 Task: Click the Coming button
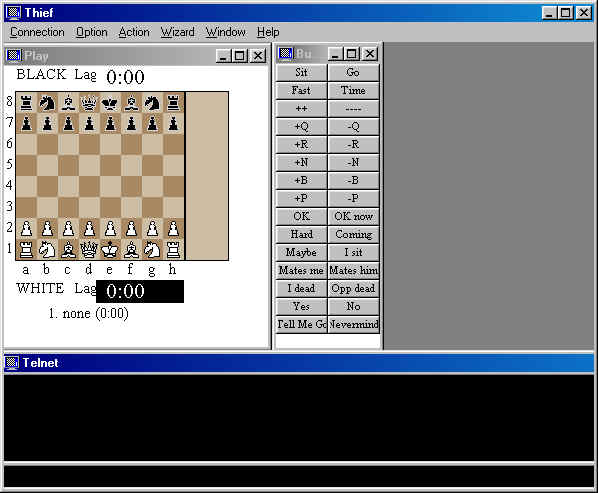tap(353, 234)
